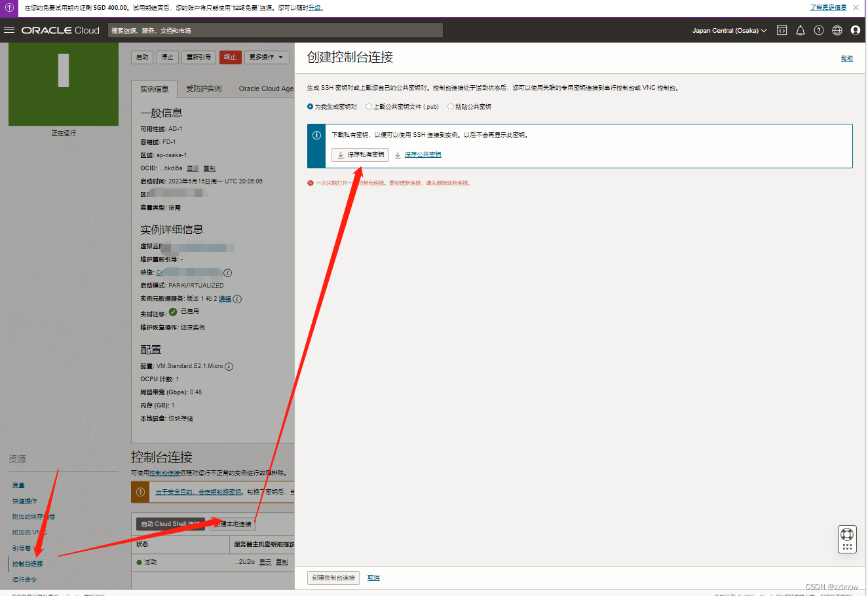Image resolution: width=868 pixels, height=596 pixels.
Task: Click the info icon beside VM.Standard.E2.1.Micro
Action: (229, 366)
